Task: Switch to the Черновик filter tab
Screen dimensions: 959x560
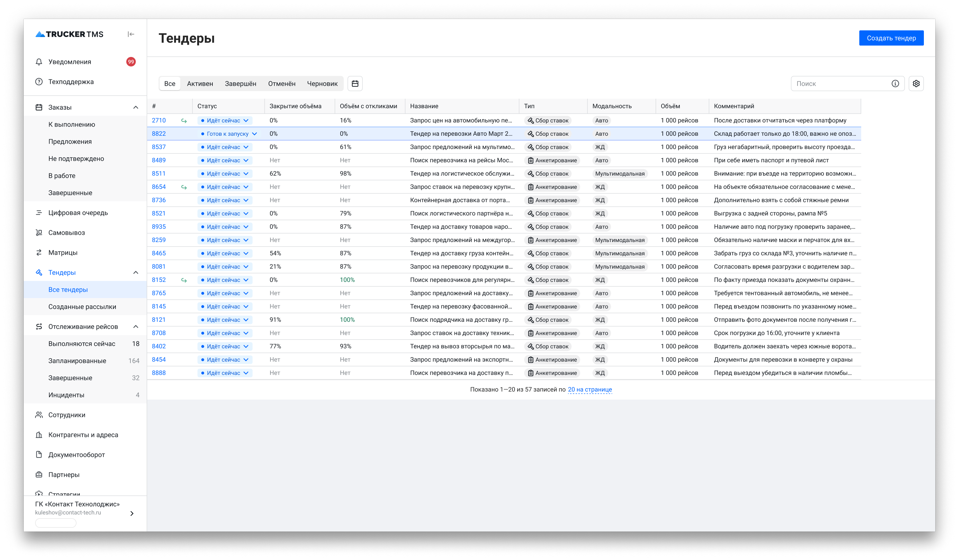Action: pos(322,84)
